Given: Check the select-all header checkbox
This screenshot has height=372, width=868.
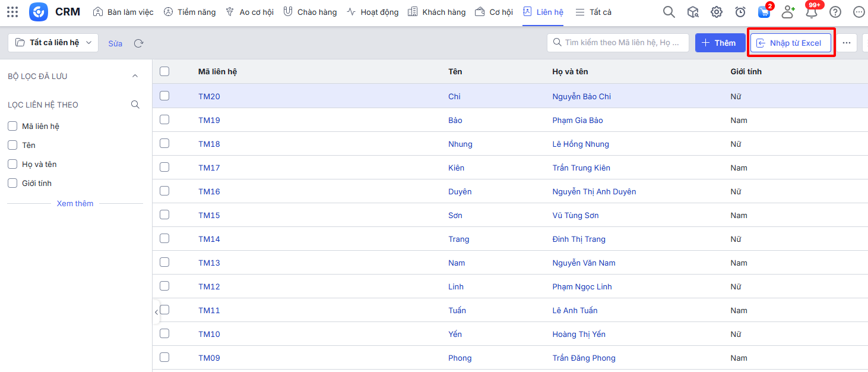Looking at the screenshot, I should (x=164, y=71).
